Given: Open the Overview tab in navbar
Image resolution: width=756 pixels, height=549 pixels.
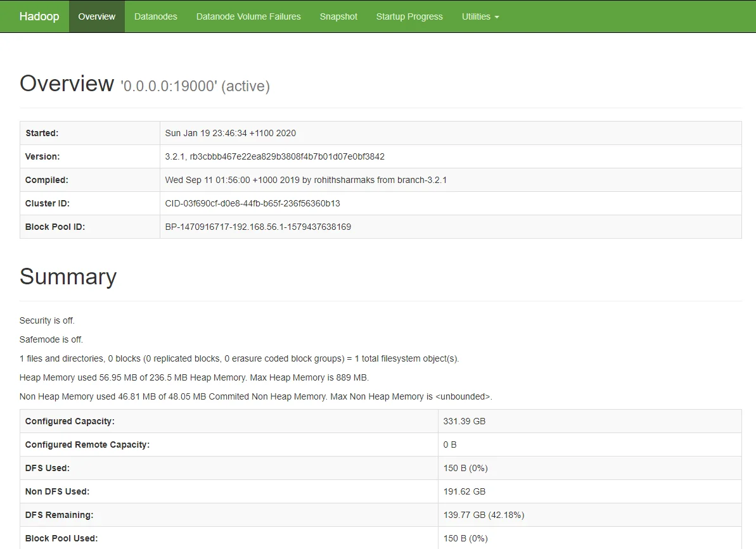Looking at the screenshot, I should tap(97, 16).
